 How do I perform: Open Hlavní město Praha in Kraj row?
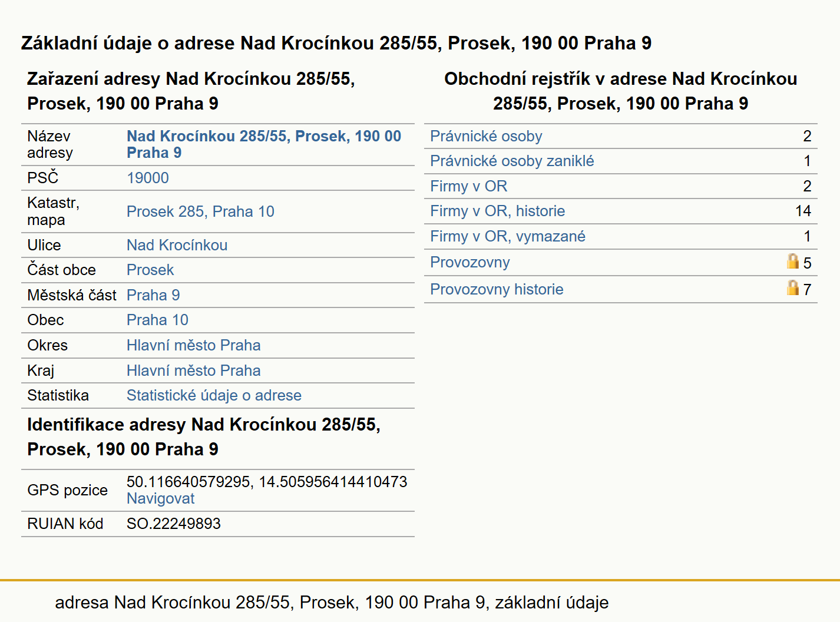pos(194,370)
